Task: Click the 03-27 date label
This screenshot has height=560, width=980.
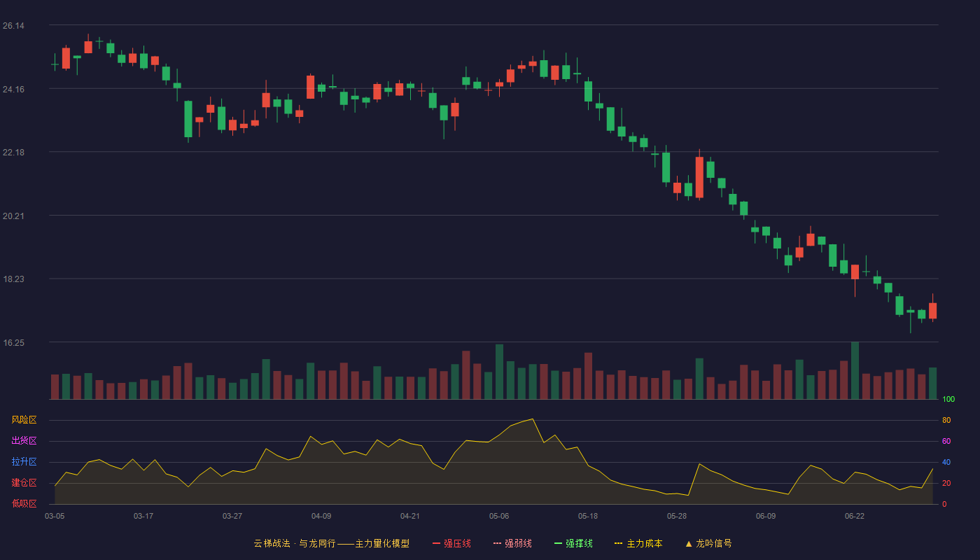Action: pos(232,516)
